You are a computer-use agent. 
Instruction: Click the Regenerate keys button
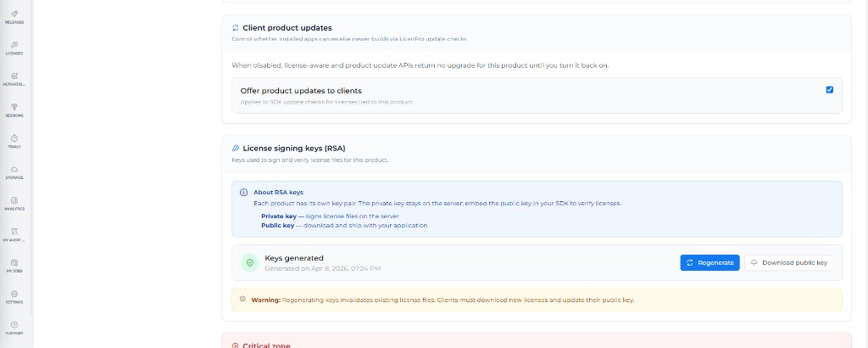(709, 262)
